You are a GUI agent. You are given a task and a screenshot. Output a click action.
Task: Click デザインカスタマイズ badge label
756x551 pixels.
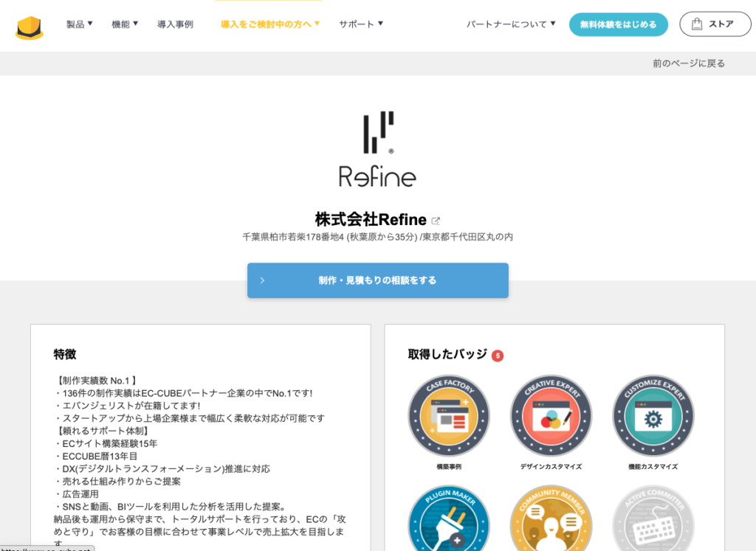551,467
